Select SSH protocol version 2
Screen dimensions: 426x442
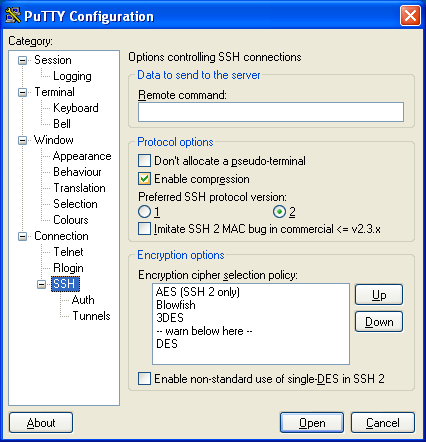tap(279, 212)
